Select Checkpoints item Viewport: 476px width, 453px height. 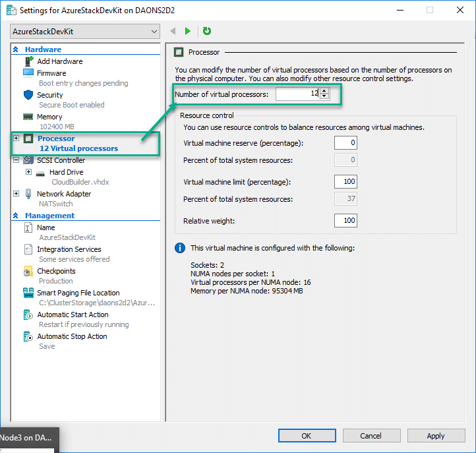tap(56, 271)
